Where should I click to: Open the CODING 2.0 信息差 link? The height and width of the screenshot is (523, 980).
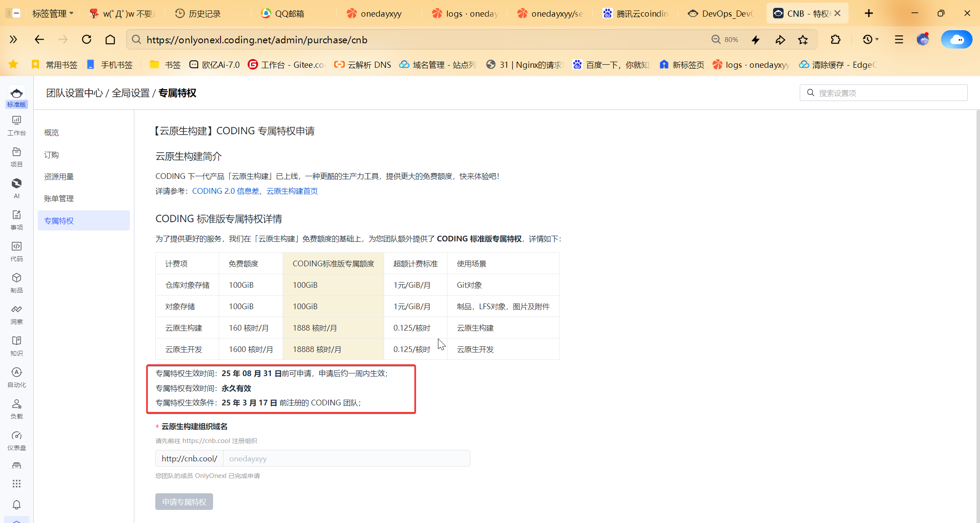[x=225, y=191]
